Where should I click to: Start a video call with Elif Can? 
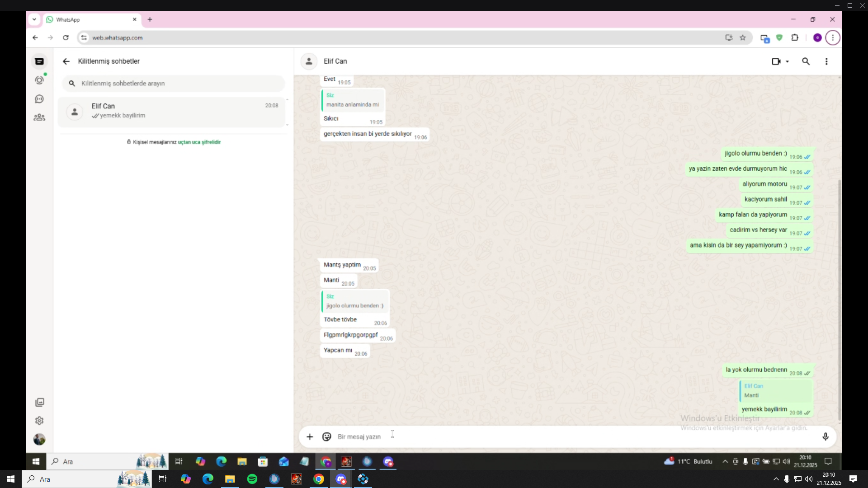pyautogui.click(x=776, y=61)
